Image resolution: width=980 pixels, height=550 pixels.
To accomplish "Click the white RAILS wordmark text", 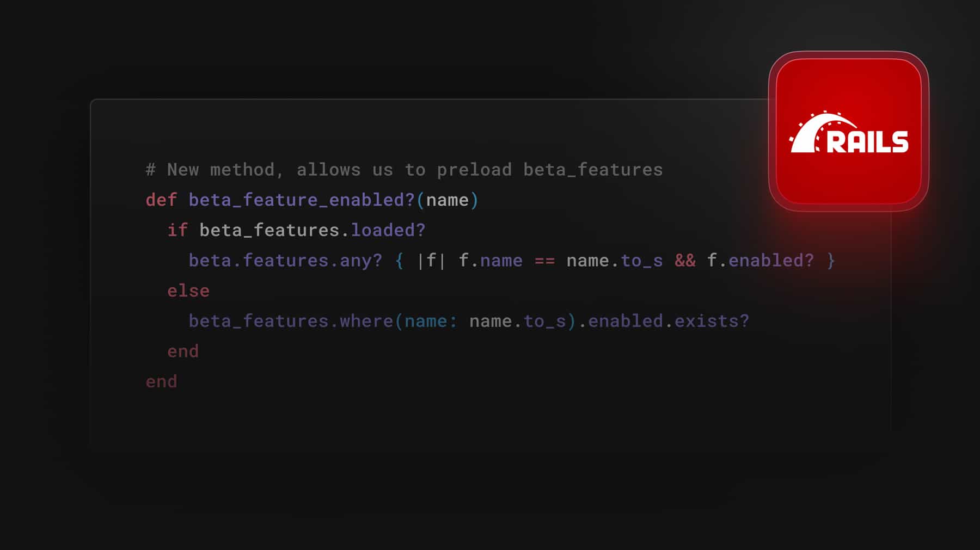I will click(x=867, y=142).
